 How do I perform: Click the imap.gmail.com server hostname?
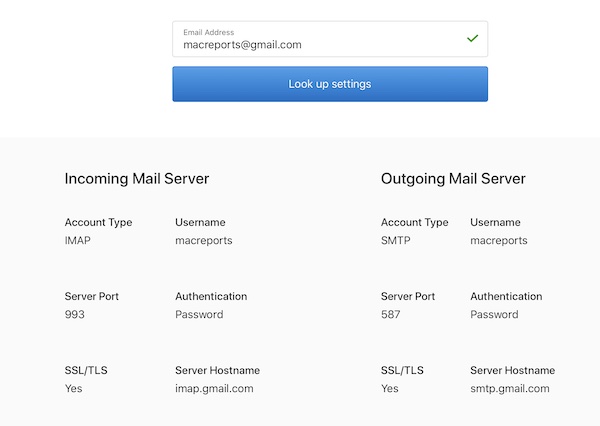click(x=214, y=388)
